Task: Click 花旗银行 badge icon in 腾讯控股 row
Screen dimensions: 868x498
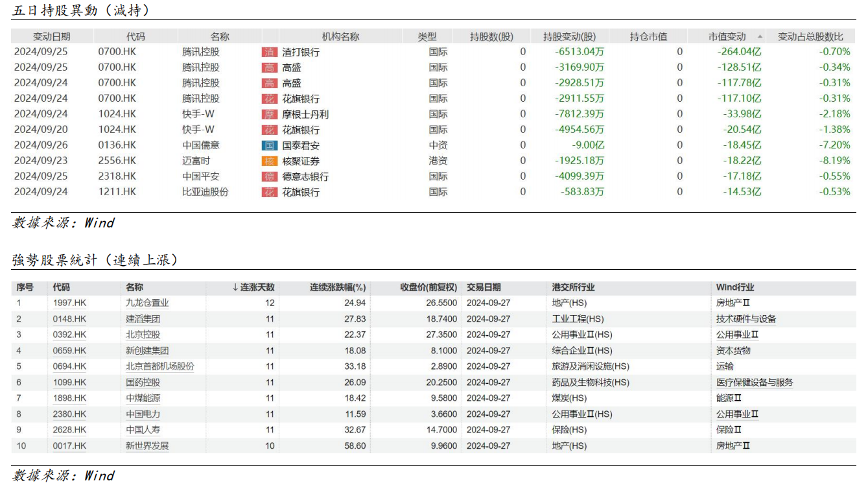Action: pyautogui.click(x=269, y=99)
